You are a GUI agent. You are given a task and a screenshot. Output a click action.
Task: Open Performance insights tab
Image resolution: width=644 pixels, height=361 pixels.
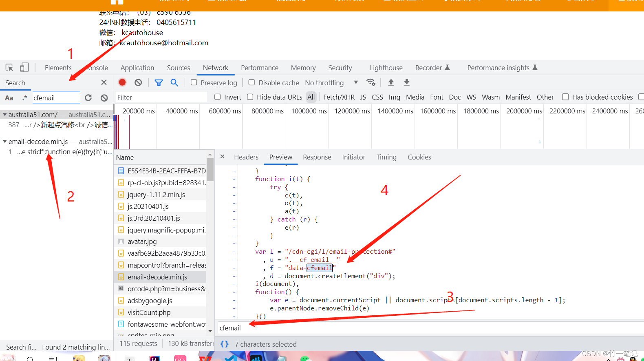(x=502, y=68)
